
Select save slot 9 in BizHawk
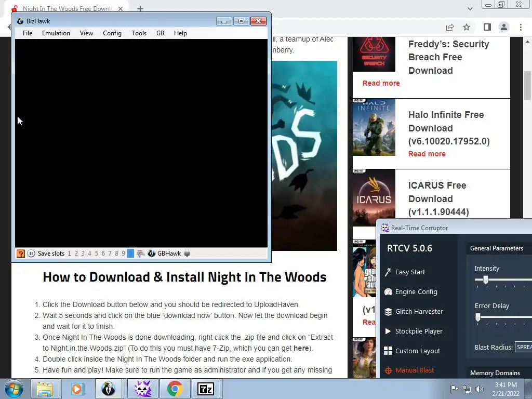pyautogui.click(x=123, y=254)
